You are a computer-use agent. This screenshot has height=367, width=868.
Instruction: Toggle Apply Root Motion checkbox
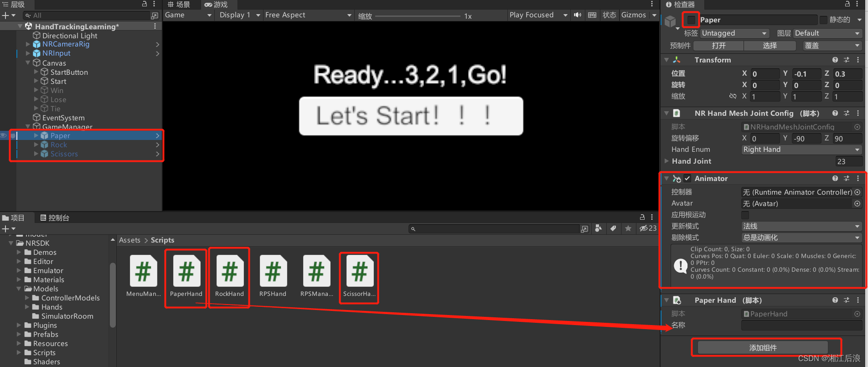point(745,215)
